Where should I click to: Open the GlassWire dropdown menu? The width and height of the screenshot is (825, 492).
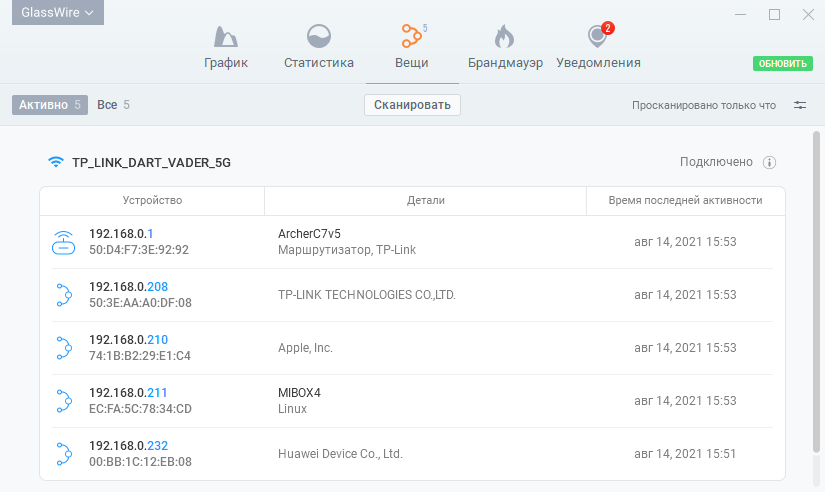pos(58,12)
